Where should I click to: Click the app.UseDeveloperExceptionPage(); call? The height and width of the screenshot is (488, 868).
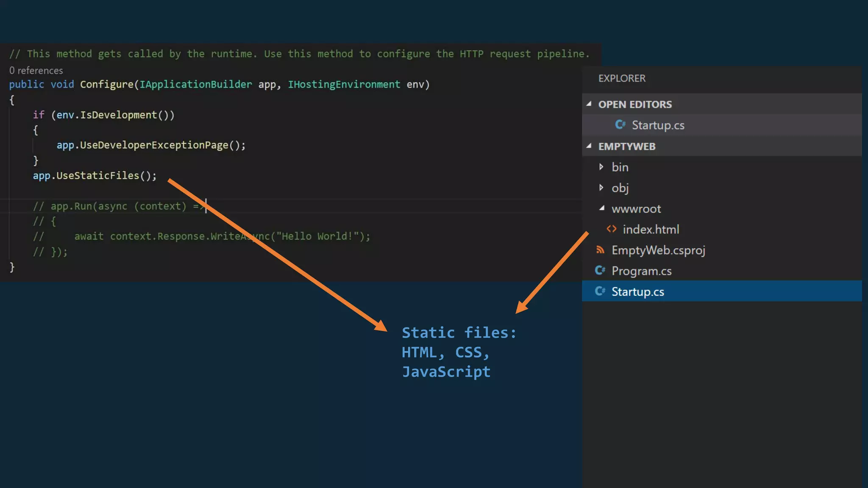click(x=151, y=145)
